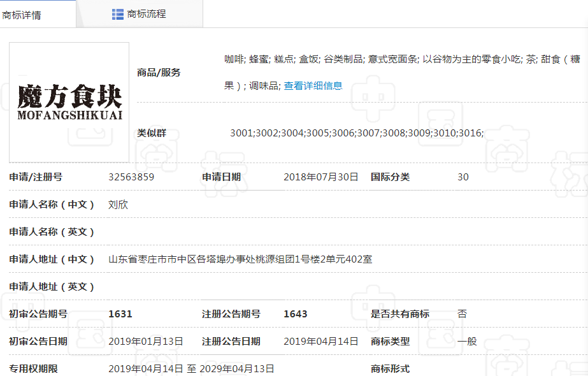Open the 商标流程 tab

pos(146,14)
